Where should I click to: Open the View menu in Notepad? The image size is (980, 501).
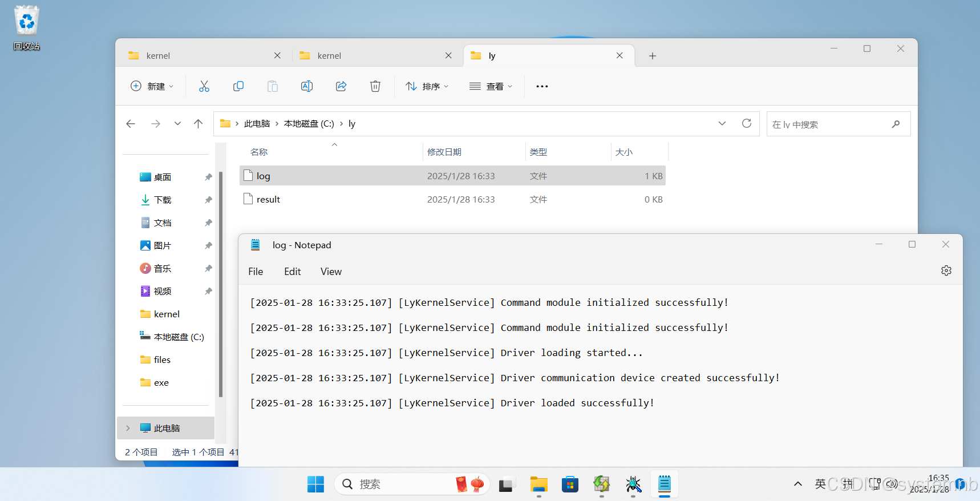(331, 272)
